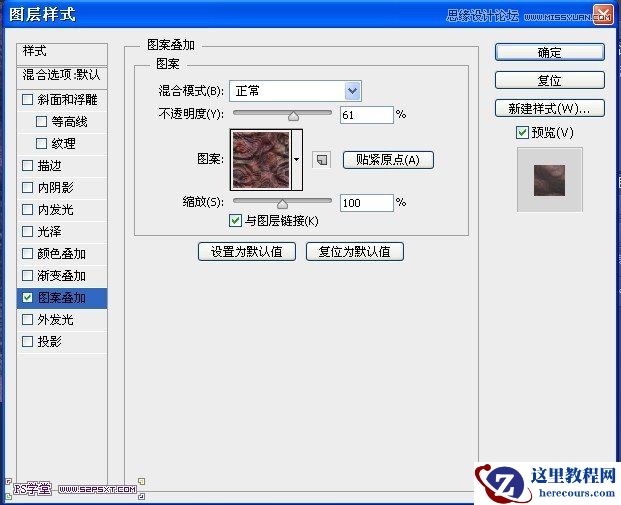Open pattern picker dropdown arrow
This screenshot has height=505, width=621.
tap(297, 160)
